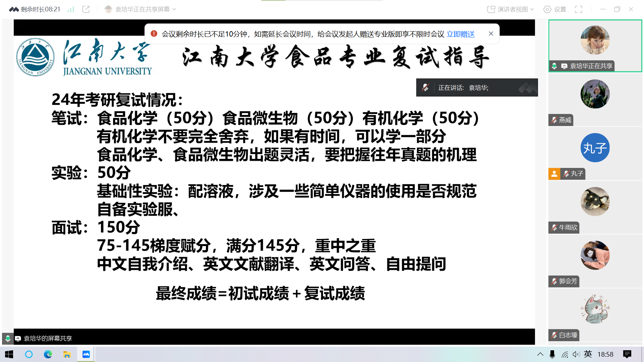The image size is (644, 362).
Task: Click the muted microphone icon in speaking bar
Action: coord(425,87)
